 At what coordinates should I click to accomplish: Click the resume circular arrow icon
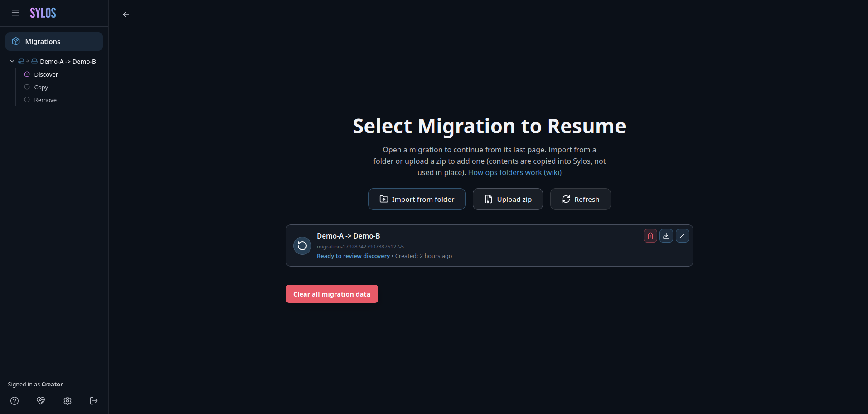click(x=302, y=246)
